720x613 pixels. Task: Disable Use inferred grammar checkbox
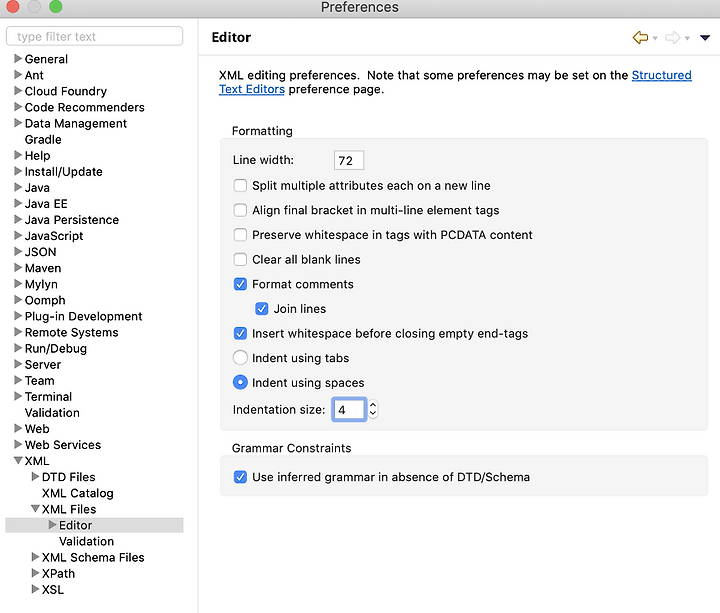(240, 477)
